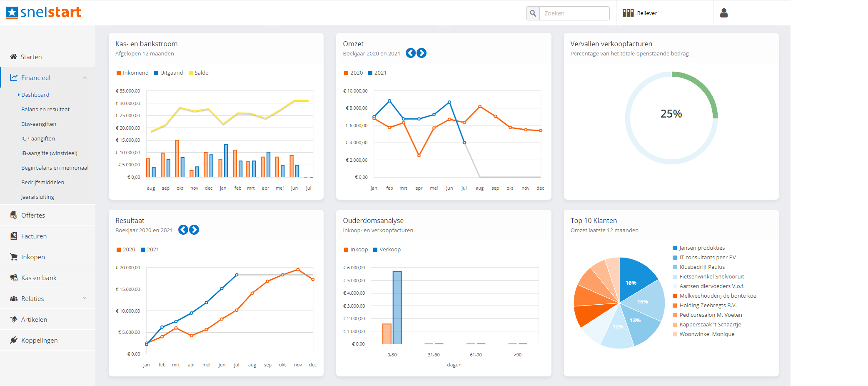This screenshot has width=868, height=386.
Task: Toggle Saldo series in cashflow legend
Action: pos(198,73)
